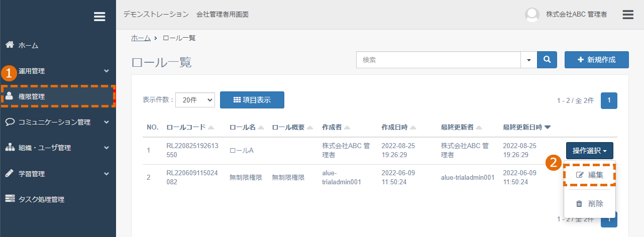Image resolution: width=644 pixels, height=237 pixels.
Task: Click the 項目表示 button
Action: [252, 100]
